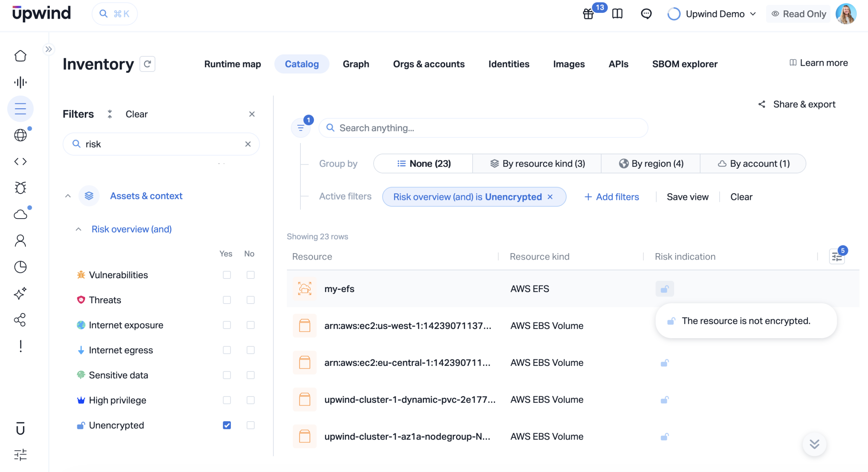
Task: Check No for Internet exposure
Action: [x=251, y=325]
